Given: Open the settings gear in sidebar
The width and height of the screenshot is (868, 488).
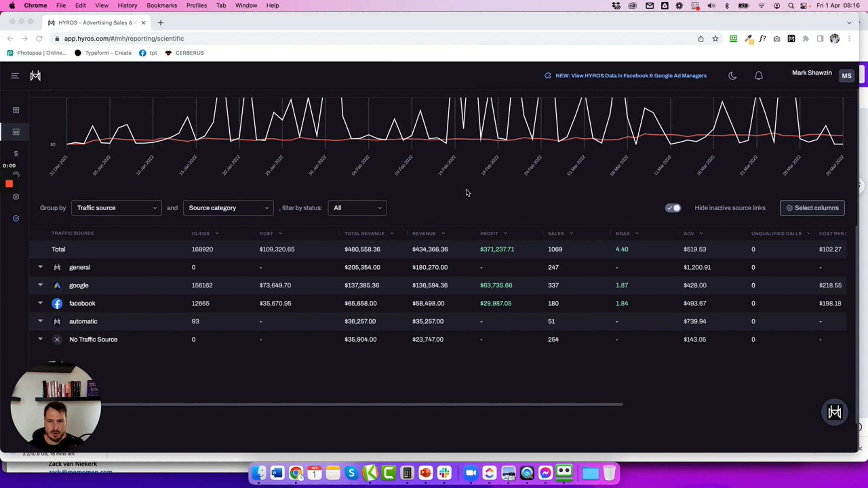Looking at the screenshot, I should [16, 197].
